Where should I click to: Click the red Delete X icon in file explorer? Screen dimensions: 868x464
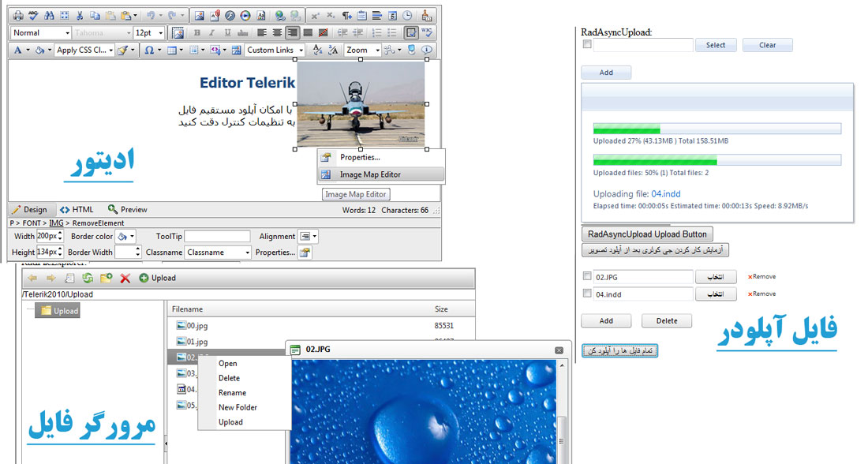pos(125,278)
